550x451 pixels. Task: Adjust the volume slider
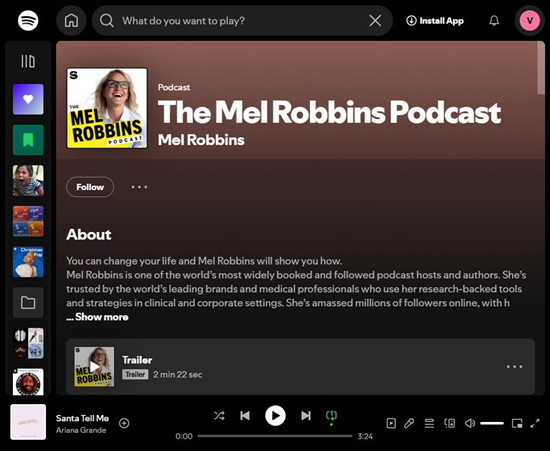[x=492, y=423]
